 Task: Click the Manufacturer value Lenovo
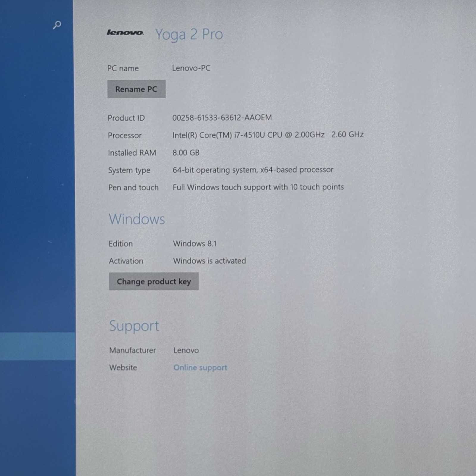tap(186, 350)
